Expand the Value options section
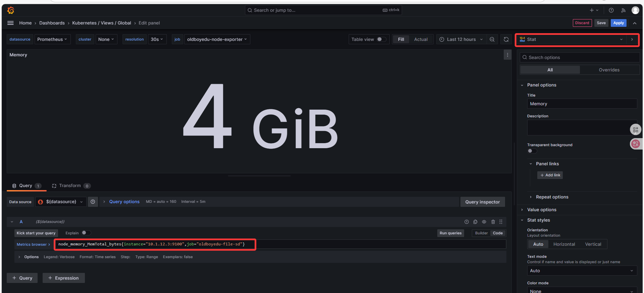Image resolution: width=644 pixels, height=293 pixels. click(541, 210)
